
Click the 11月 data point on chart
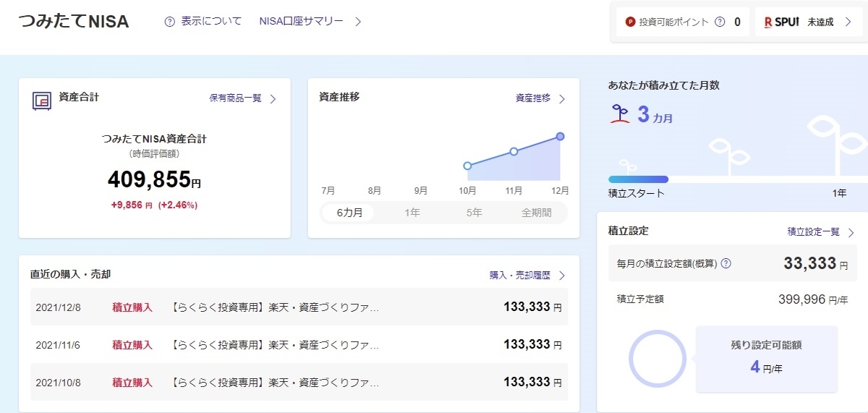514,151
